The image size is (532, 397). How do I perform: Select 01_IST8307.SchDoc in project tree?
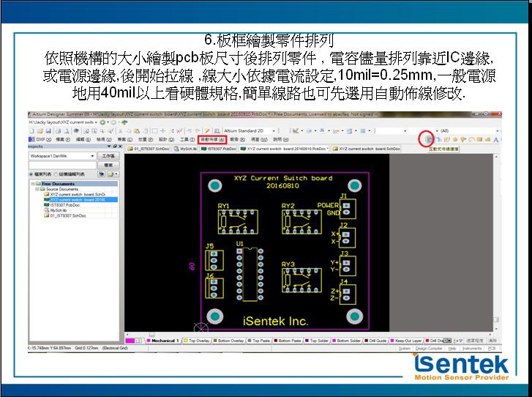65,215
